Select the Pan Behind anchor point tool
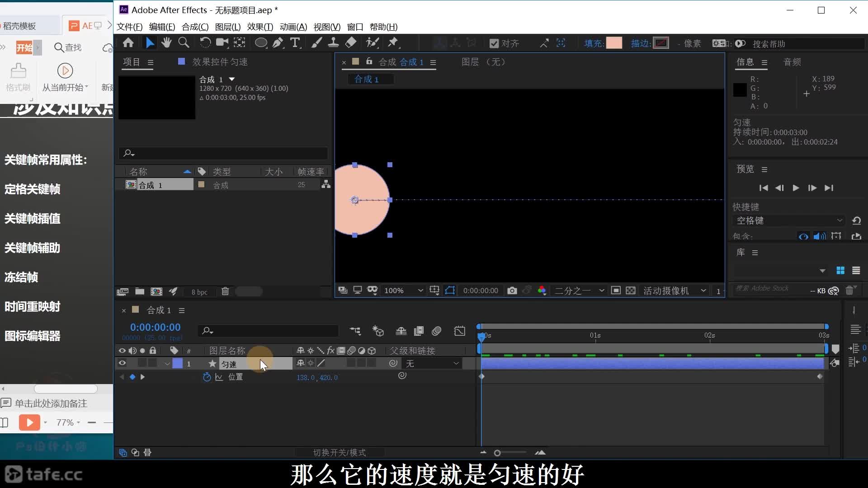This screenshot has width=868, height=488. 239,43
